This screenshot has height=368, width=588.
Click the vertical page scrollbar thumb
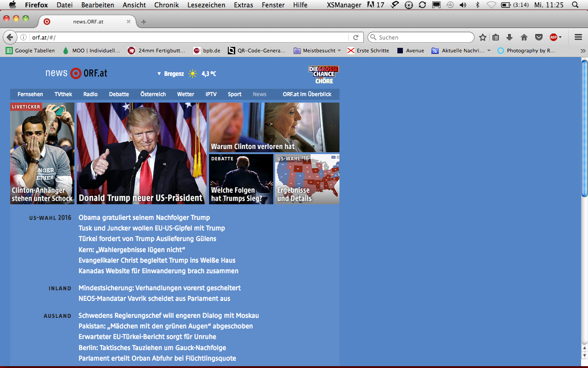pos(584,129)
